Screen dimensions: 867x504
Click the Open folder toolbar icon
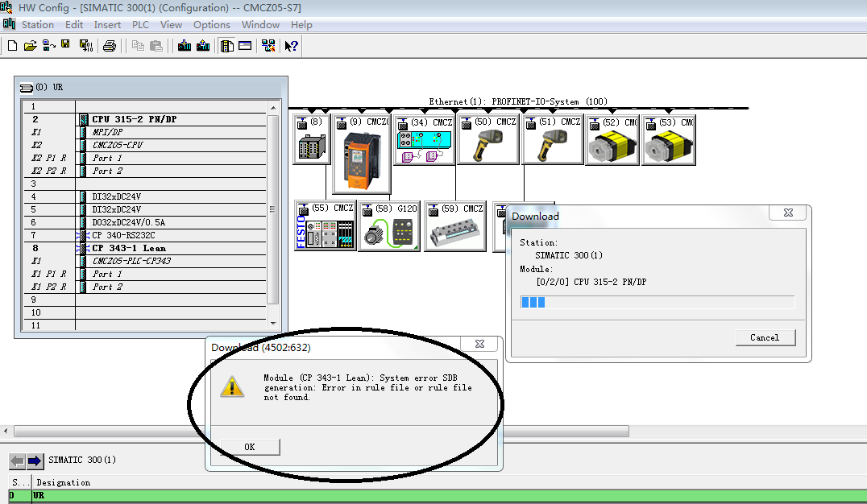(30, 46)
